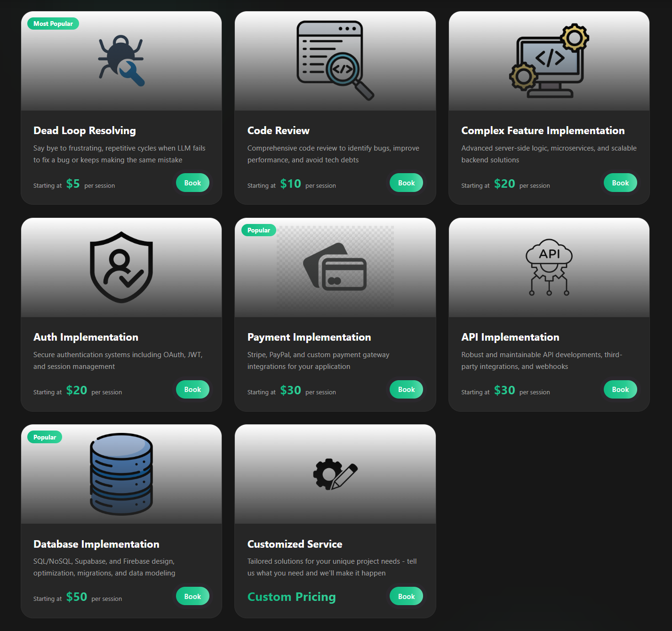This screenshot has width=672, height=631.
Task: Book the Auth Implementation service
Action: (192, 390)
